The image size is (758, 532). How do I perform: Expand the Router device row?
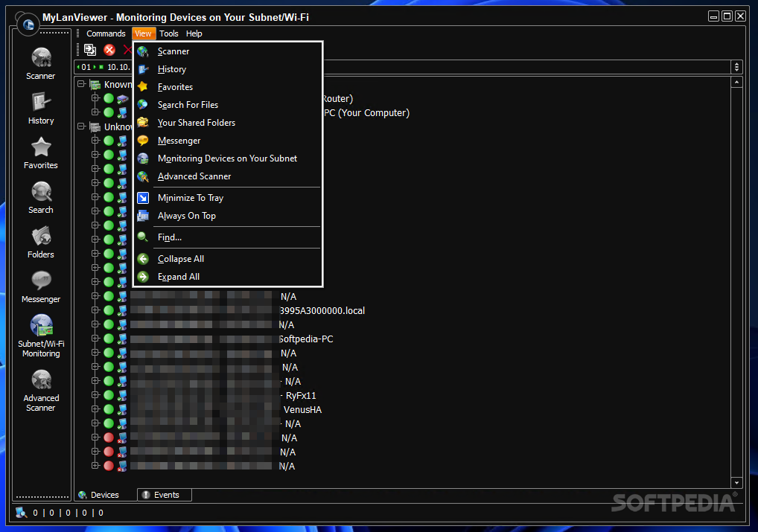[x=95, y=98]
